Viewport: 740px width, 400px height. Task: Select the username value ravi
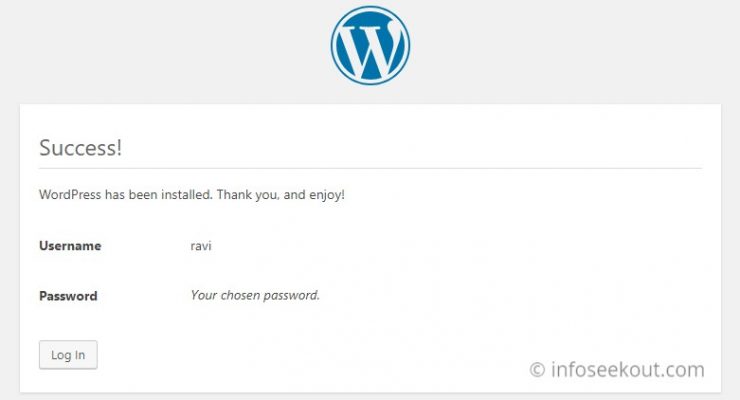coord(201,246)
